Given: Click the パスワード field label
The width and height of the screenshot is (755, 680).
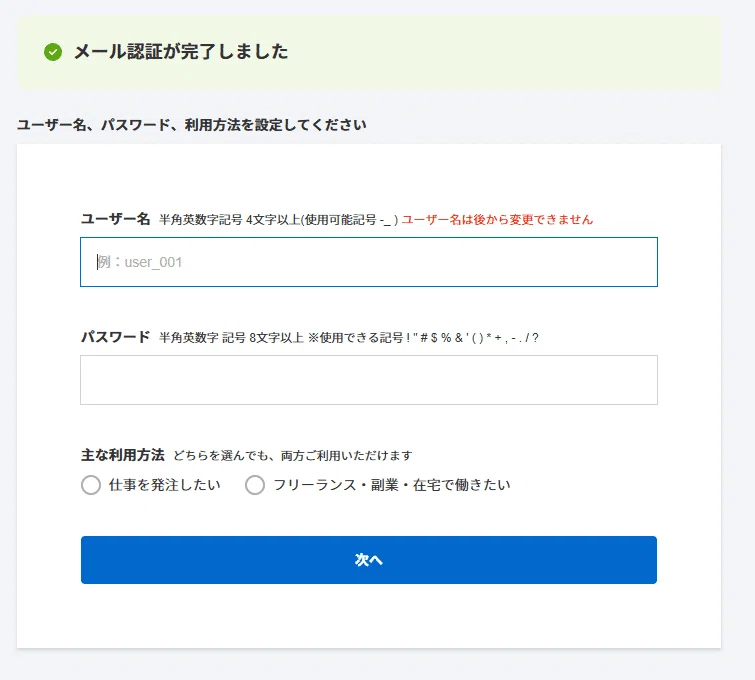Looking at the screenshot, I should point(116,337).
